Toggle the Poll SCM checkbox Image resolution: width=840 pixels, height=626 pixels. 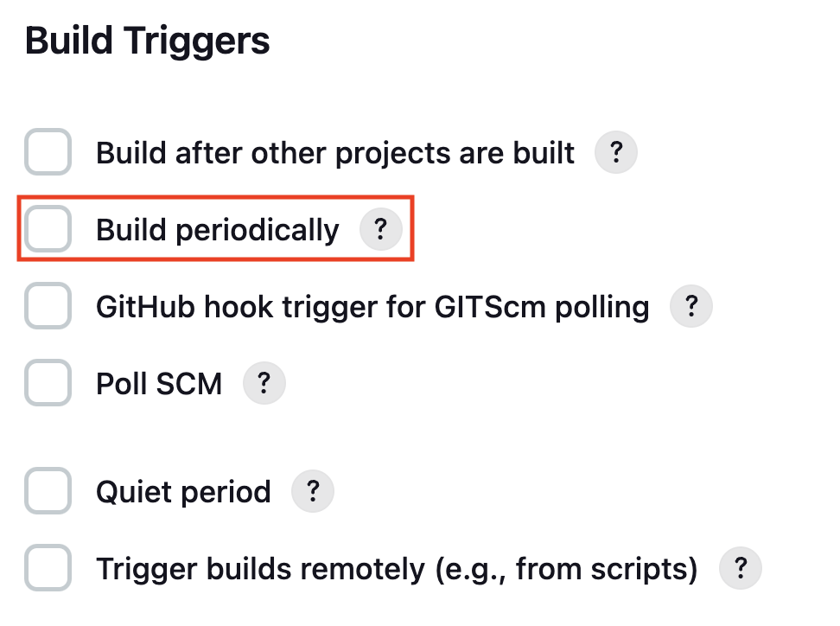tap(48, 383)
